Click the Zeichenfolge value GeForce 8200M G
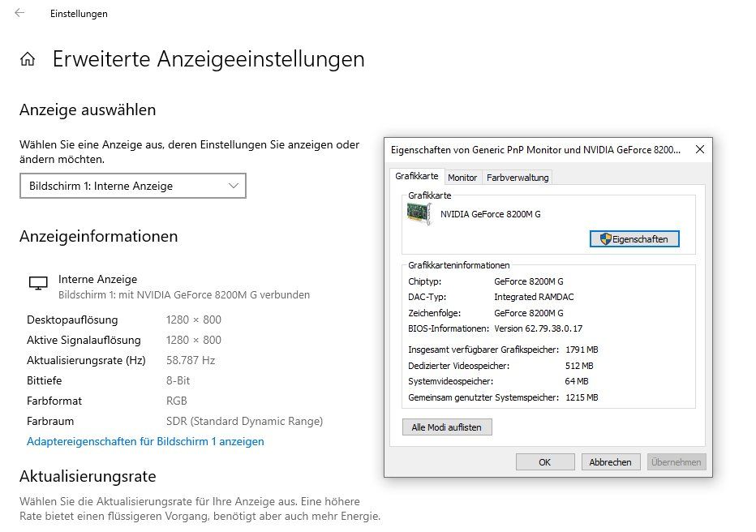This screenshot has height=532, width=756. (528, 313)
